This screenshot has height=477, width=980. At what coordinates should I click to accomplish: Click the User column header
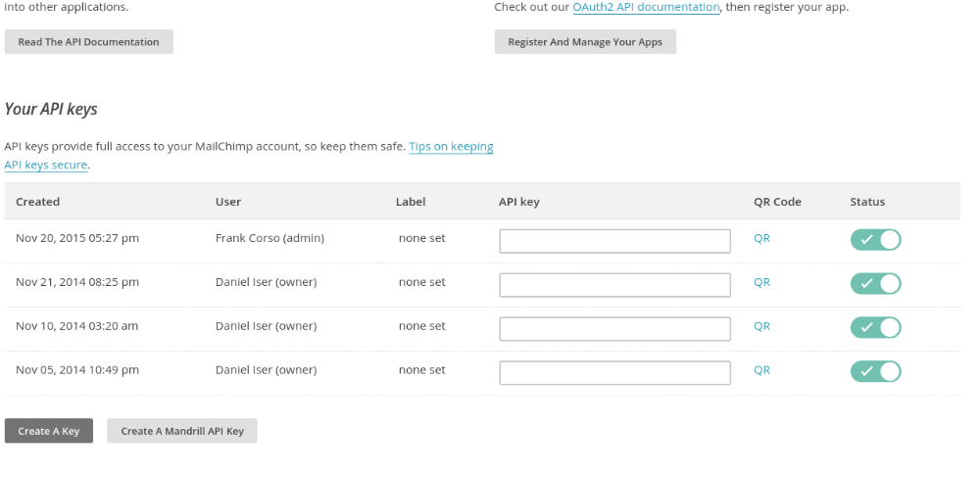[x=228, y=202]
